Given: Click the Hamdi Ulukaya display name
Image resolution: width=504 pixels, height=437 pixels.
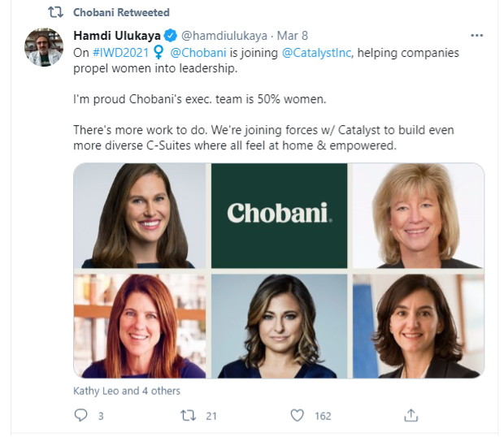Looking at the screenshot, I should point(117,36).
